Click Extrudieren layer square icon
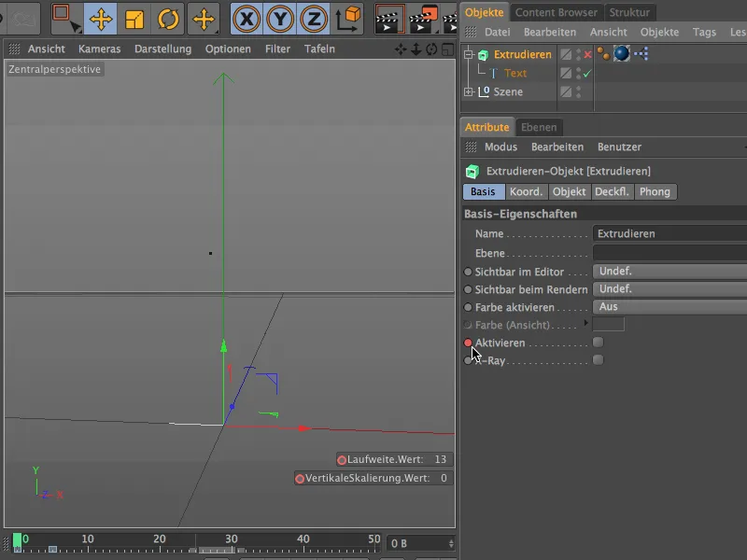 coord(566,55)
